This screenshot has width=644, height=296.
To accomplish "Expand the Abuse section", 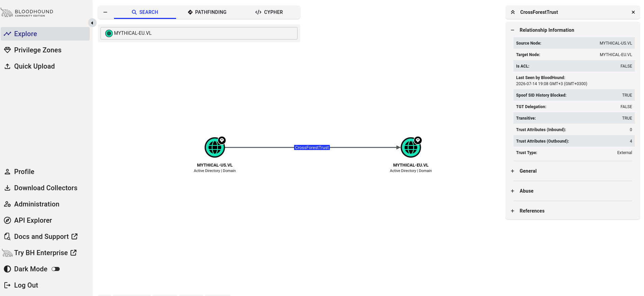I will click(512, 191).
